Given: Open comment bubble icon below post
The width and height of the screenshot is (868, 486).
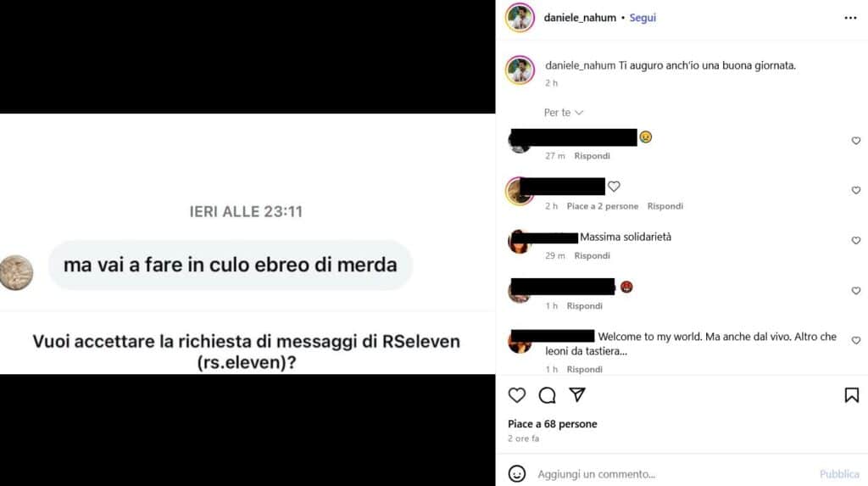Looking at the screenshot, I should coord(547,395).
